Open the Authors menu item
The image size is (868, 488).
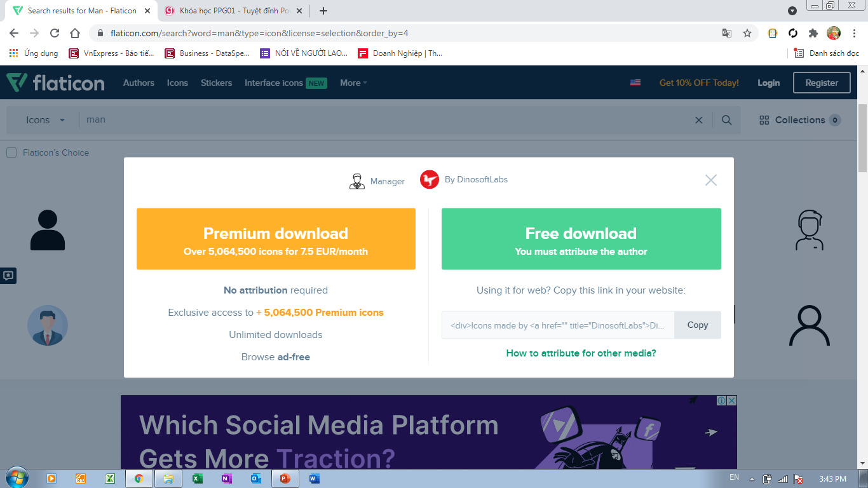click(139, 83)
